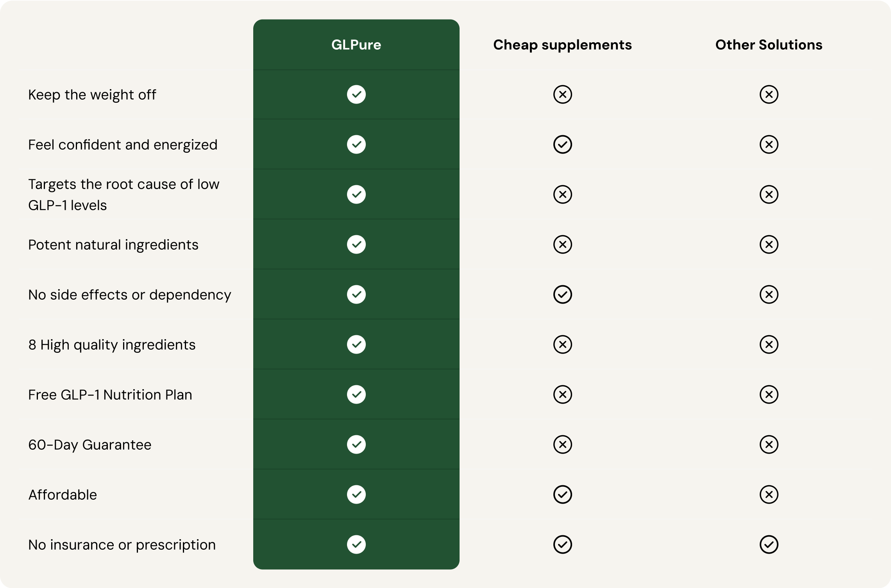The height and width of the screenshot is (588, 891).
Task: Click GLPure checkmark for Potent natural ingredients
Action: coord(356,245)
